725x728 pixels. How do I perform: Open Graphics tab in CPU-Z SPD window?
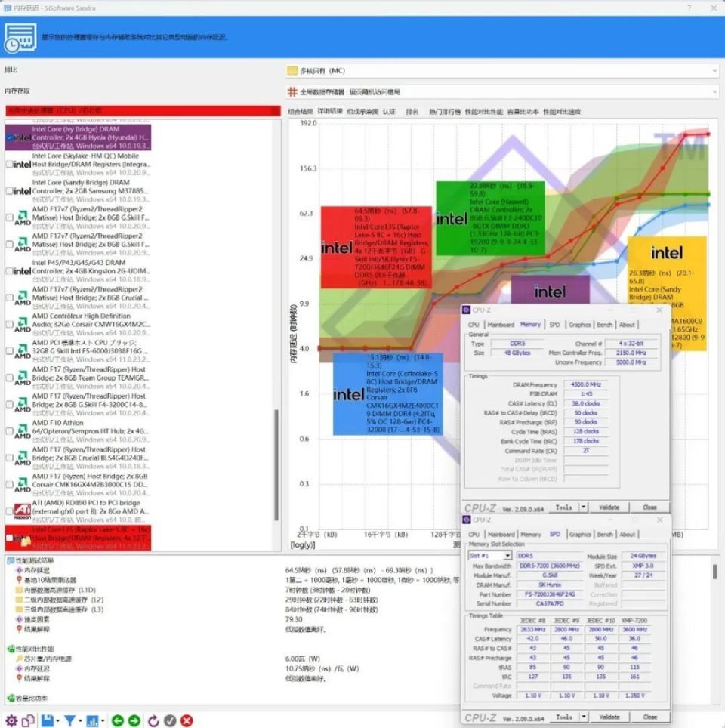[580, 535]
